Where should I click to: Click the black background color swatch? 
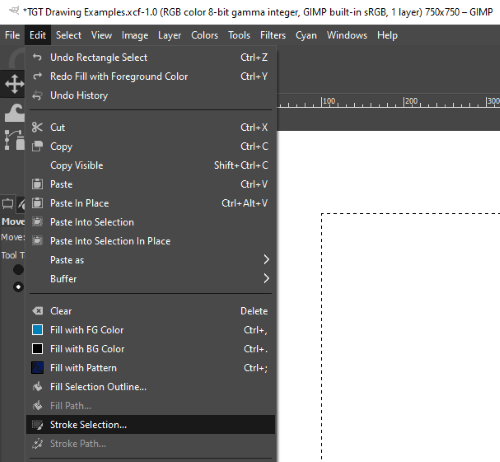pos(37,349)
